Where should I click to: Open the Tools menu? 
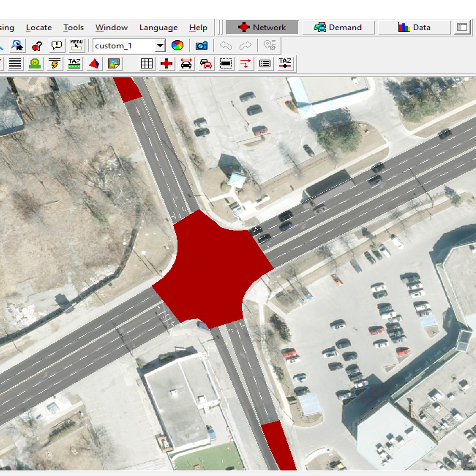click(73, 28)
